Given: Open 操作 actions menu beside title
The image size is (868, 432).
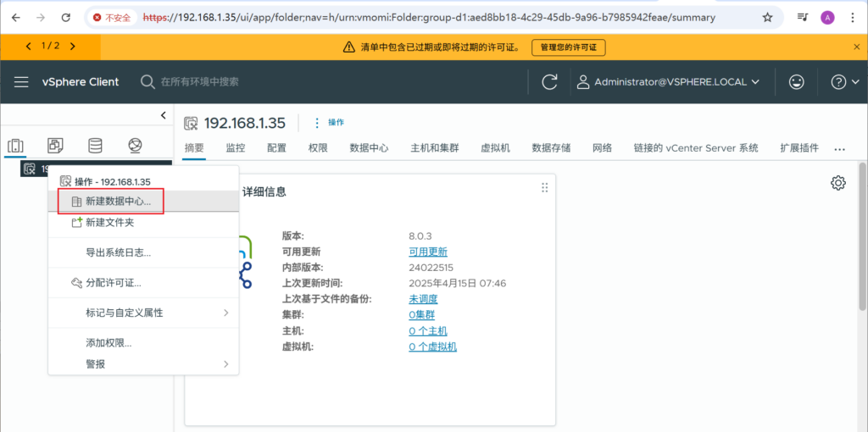Looking at the screenshot, I should click(x=330, y=122).
